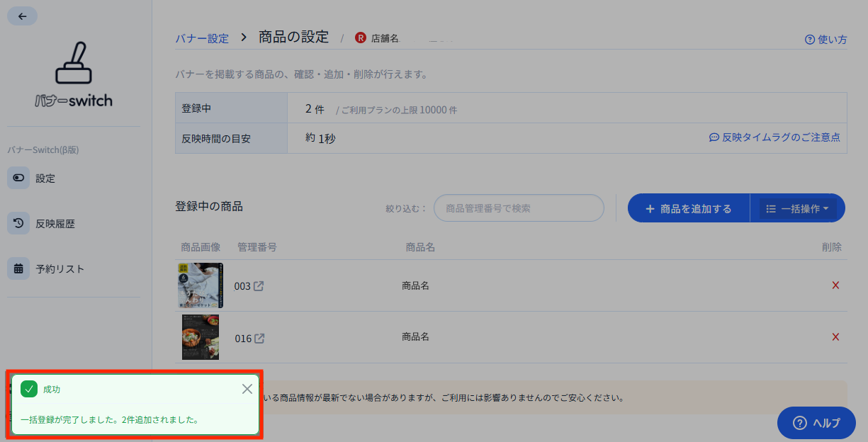The height and width of the screenshot is (442, 868).
Task: Click 商品名 text in row 016
Action: tap(415, 337)
